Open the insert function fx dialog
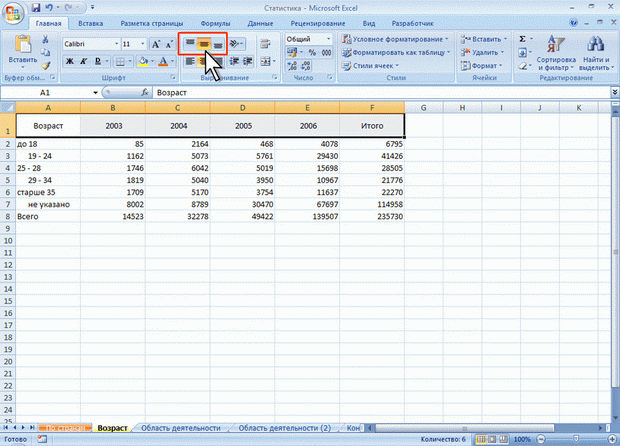The width and height of the screenshot is (620, 446). point(145,93)
